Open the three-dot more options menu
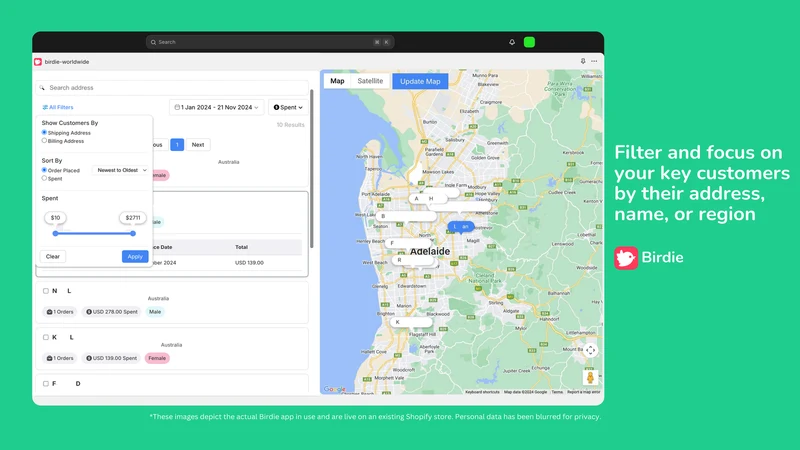800x450 pixels. pos(594,61)
